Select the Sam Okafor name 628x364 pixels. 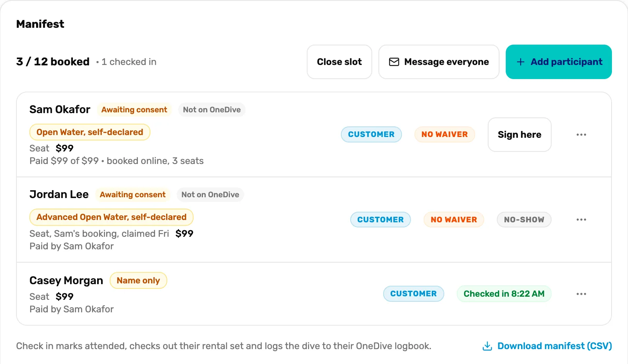[x=60, y=109]
